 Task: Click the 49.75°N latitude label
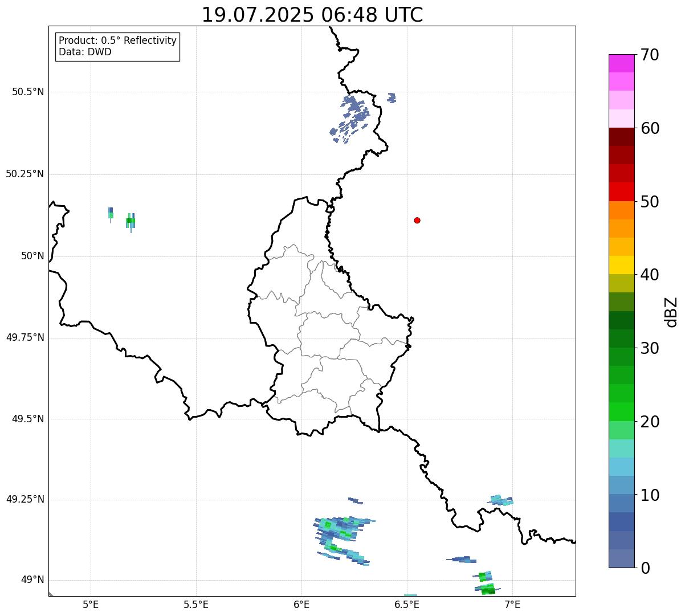[x=25, y=337]
